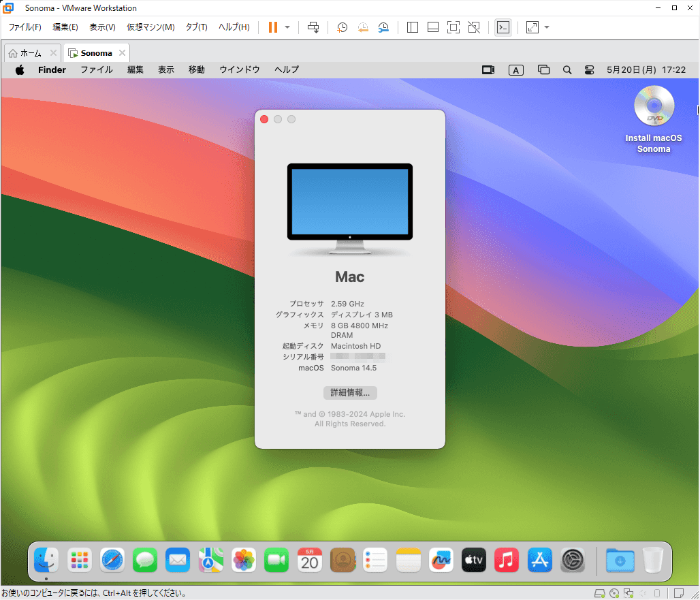Send Ctrl+Alt+Del to the VM

click(x=313, y=27)
